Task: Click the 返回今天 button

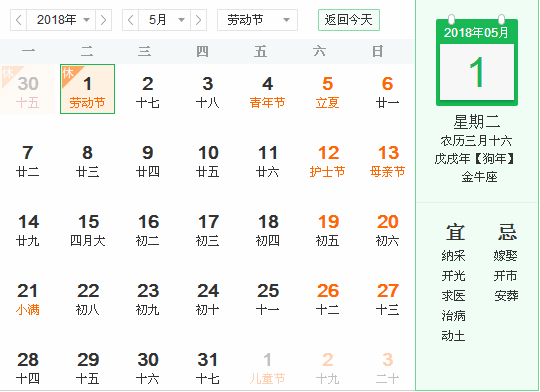Action: pos(349,20)
